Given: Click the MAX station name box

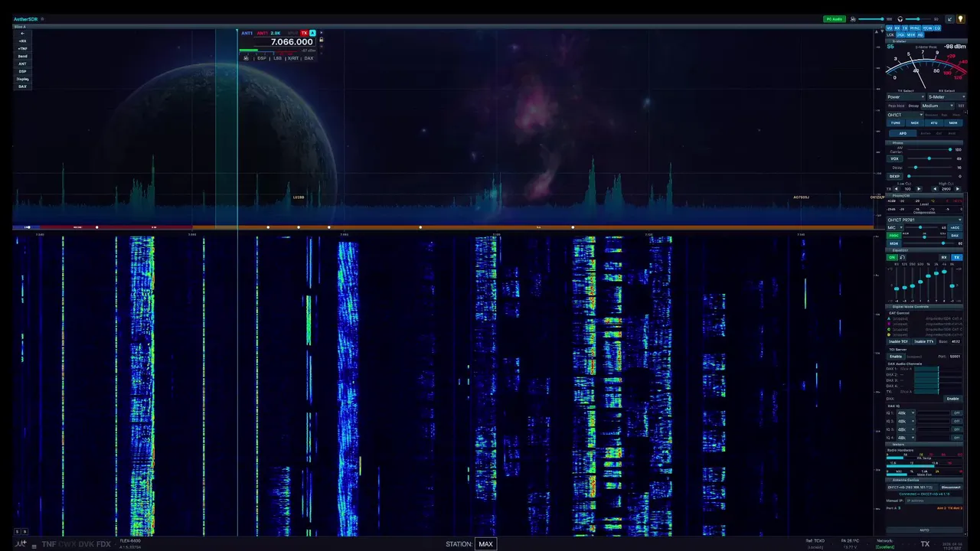Looking at the screenshot, I should click(x=485, y=544).
